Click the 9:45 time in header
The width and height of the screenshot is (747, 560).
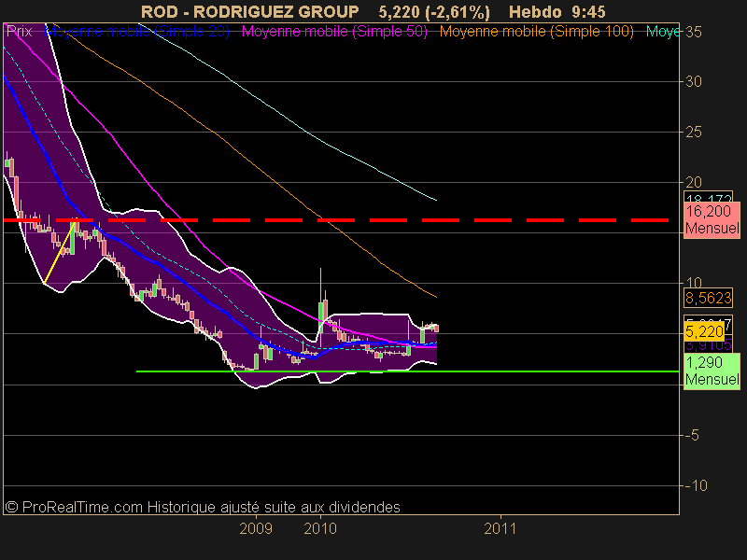click(588, 12)
